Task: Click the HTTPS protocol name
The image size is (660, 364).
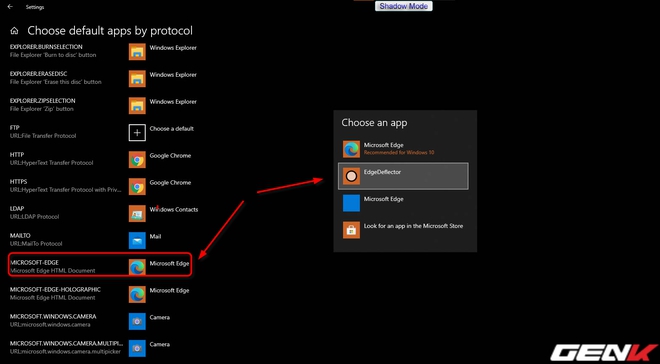Action: tap(19, 182)
